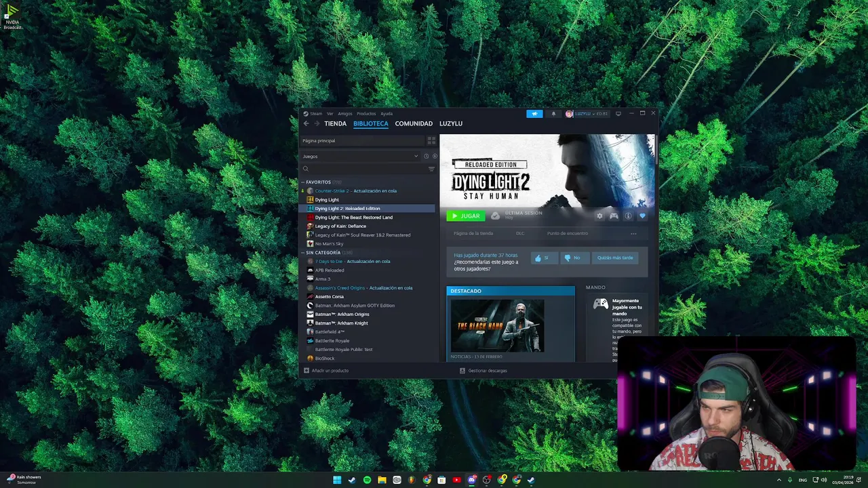The image size is (868, 488).
Task: Open Amigos menu
Action: [x=345, y=114]
